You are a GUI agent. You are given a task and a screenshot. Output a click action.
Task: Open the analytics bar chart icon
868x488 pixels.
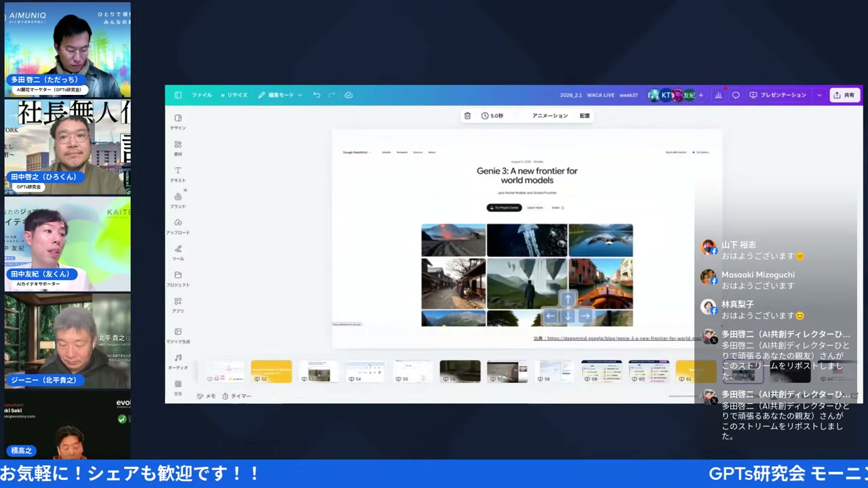pos(718,96)
